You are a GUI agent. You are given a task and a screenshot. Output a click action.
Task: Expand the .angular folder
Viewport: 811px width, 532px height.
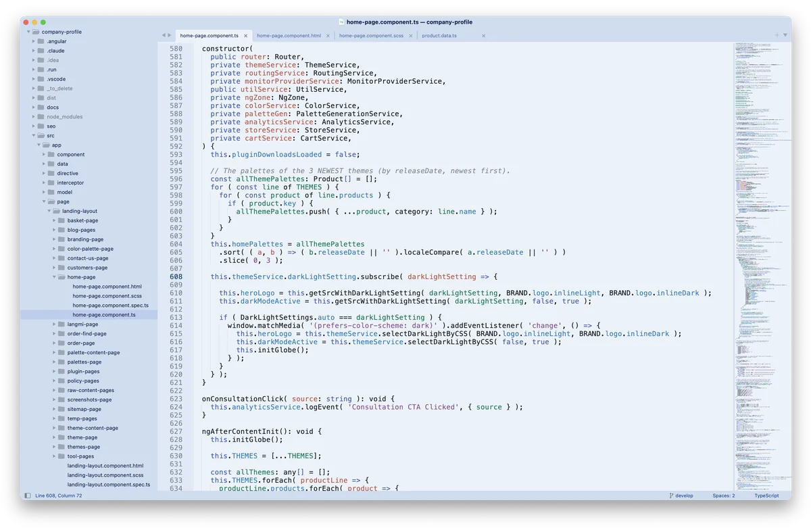tap(33, 41)
